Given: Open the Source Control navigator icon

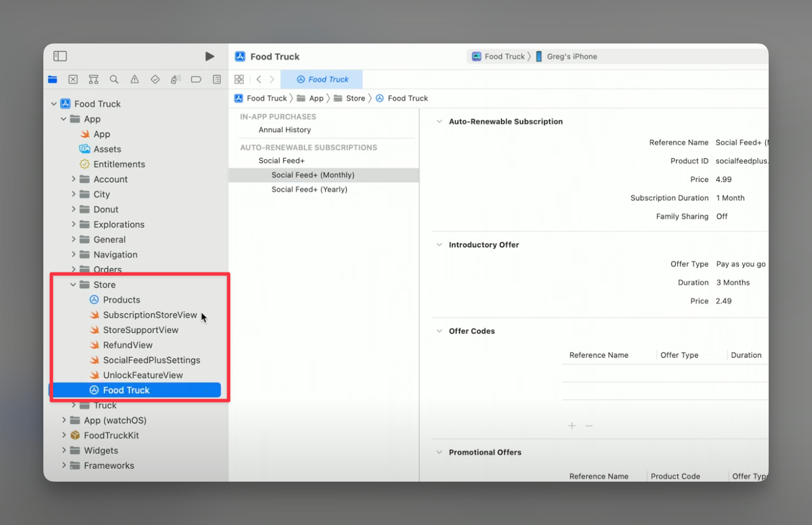Looking at the screenshot, I should point(73,79).
